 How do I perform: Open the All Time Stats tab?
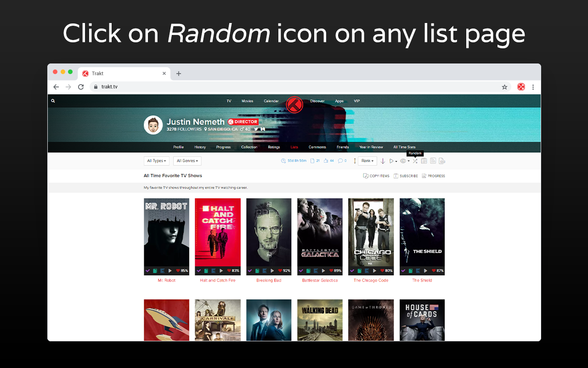pyautogui.click(x=404, y=147)
